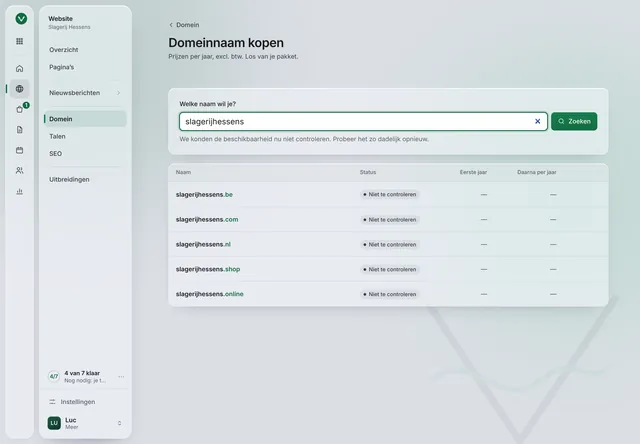Click the status badge for slagerijhessens.com
640x444 pixels.
click(x=389, y=220)
